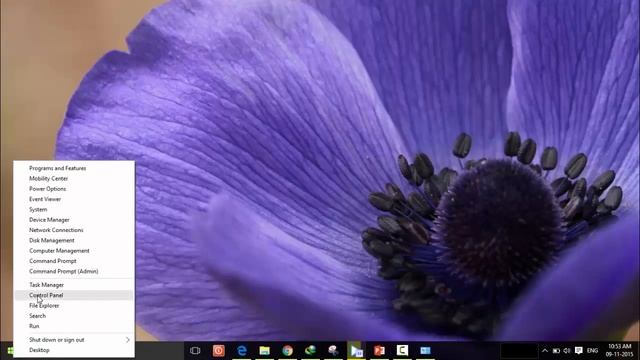Open the blue window app taskbar icon
The image size is (640, 360).
[x=425, y=351]
